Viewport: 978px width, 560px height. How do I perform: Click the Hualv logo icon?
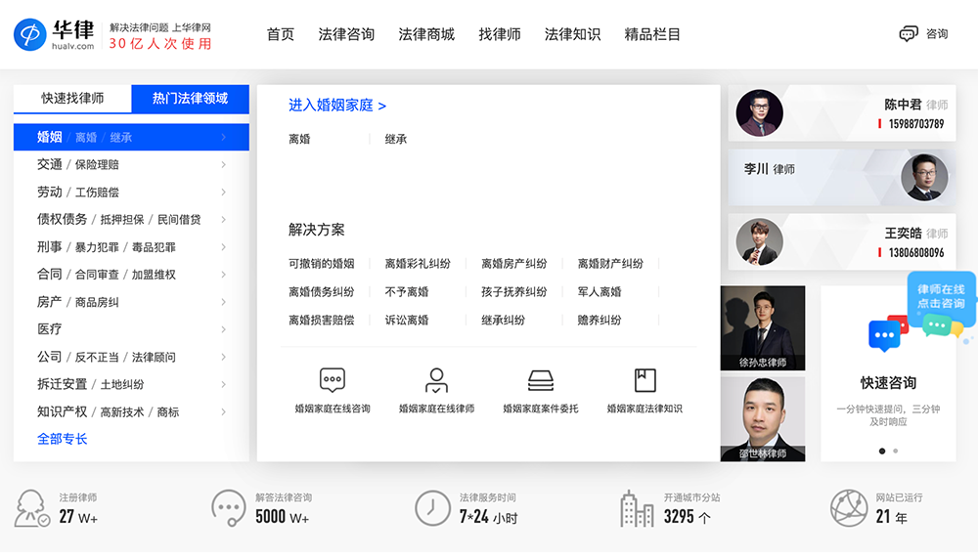point(30,34)
